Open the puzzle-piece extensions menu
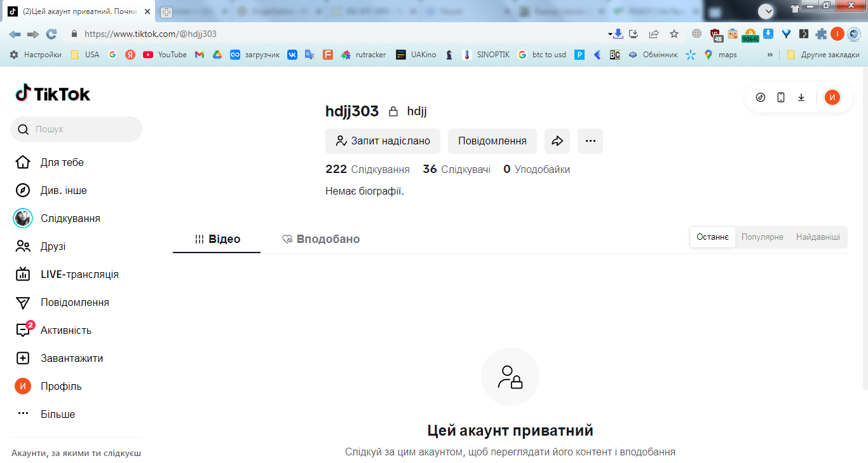 [x=822, y=34]
